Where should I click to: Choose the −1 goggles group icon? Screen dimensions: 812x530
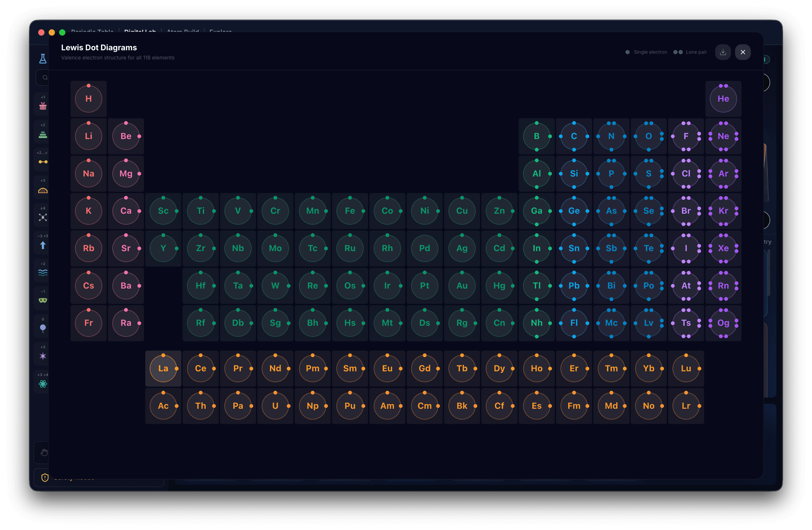(43, 300)
